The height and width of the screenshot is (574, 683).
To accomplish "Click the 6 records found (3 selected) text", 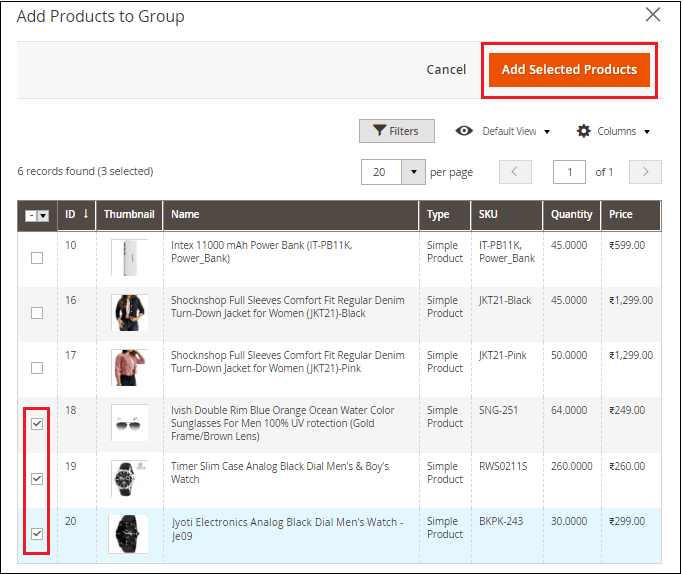I will 85,171.
